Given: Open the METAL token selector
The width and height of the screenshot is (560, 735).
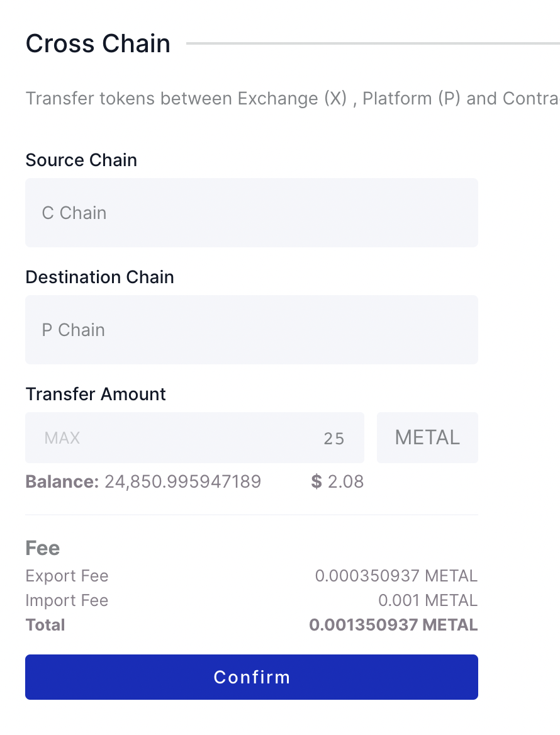Looking at the screenshot, I should tap(427, 437).
